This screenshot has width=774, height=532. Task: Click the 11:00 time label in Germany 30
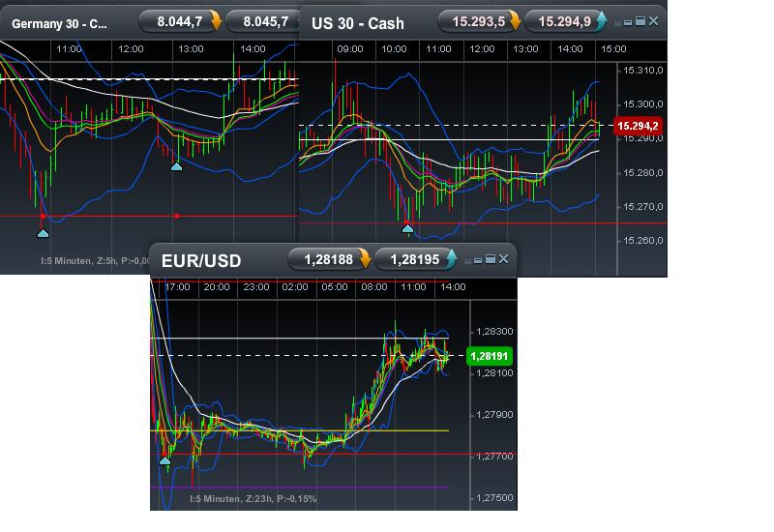click(x=69, y=49)
